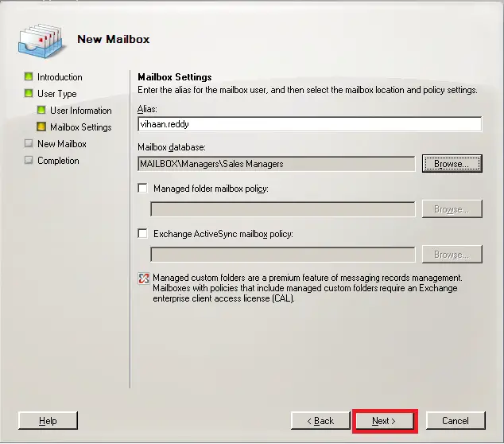Click Browse for ActiveSync mailbox policy
The width and height of the screenshot is (504, 444).
point(452,255)
